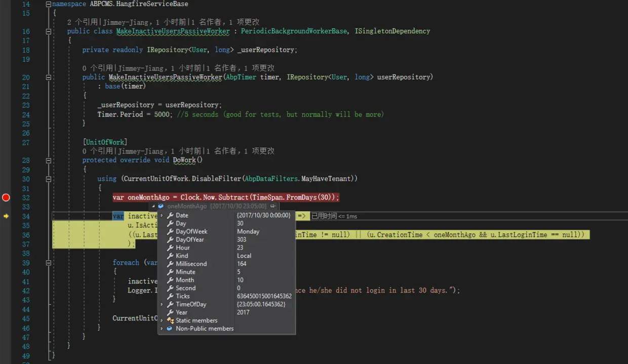Image resolution: width=628 pixels, height=364 pixels.
Task: Select the DayOfYear value 303
Action: (x=242, y=239)
